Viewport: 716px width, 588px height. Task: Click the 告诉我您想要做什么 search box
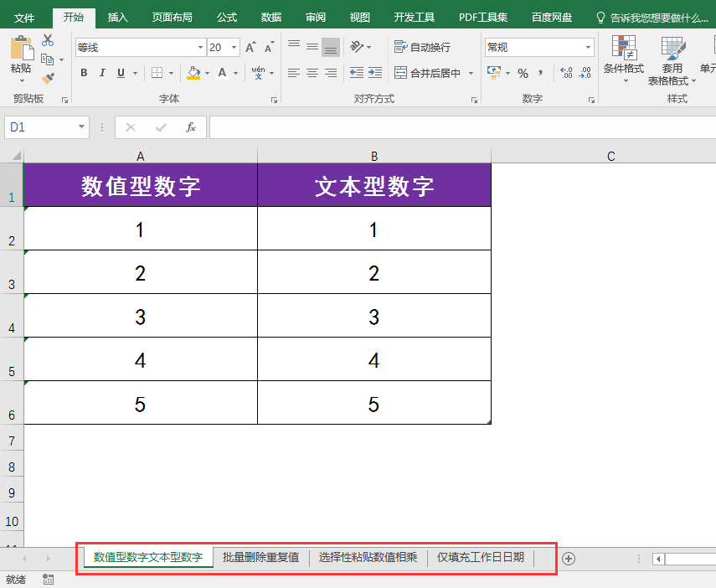(x=652, y=18)
